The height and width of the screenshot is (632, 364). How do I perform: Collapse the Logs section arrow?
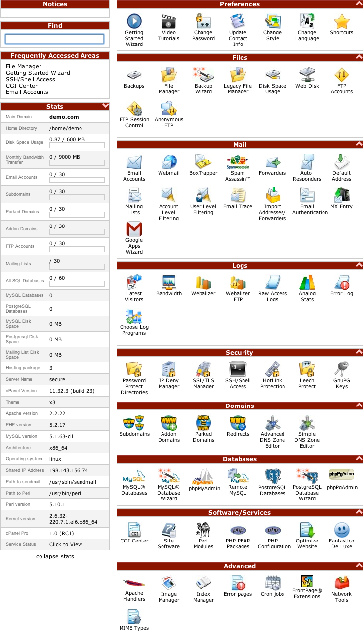click(x=359, y=265)
